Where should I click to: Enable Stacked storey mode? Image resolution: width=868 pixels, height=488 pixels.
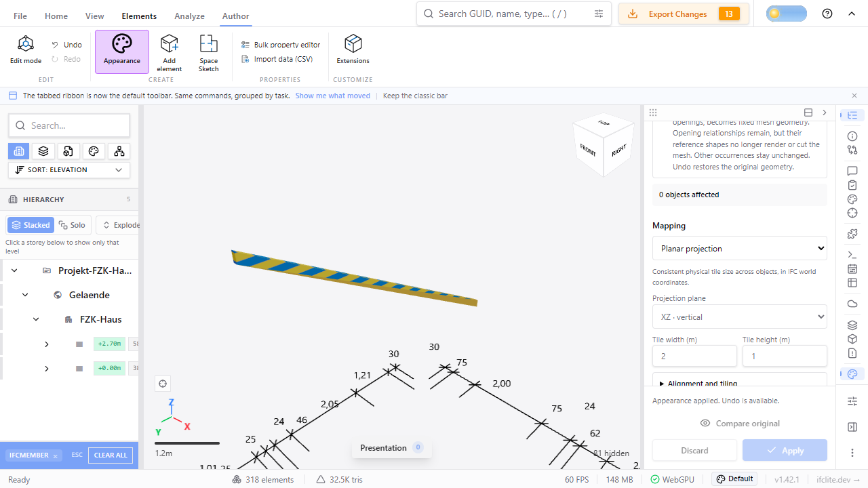pos(31,225)
